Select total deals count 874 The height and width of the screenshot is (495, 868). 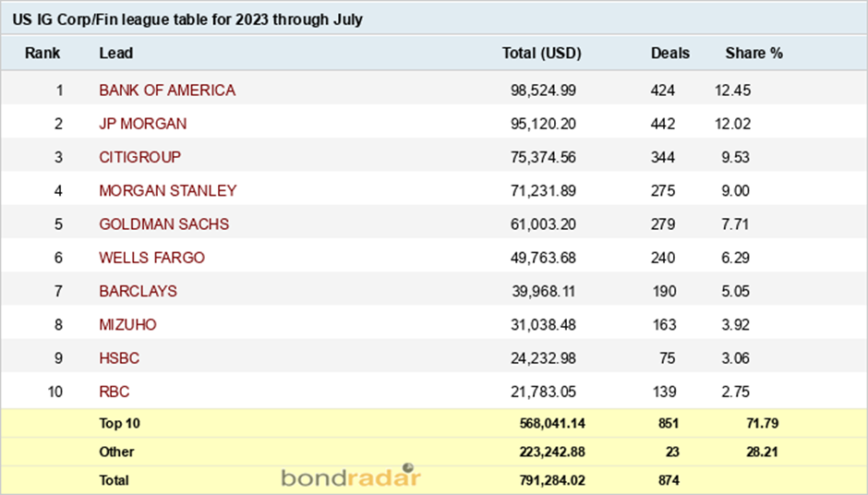669,480
